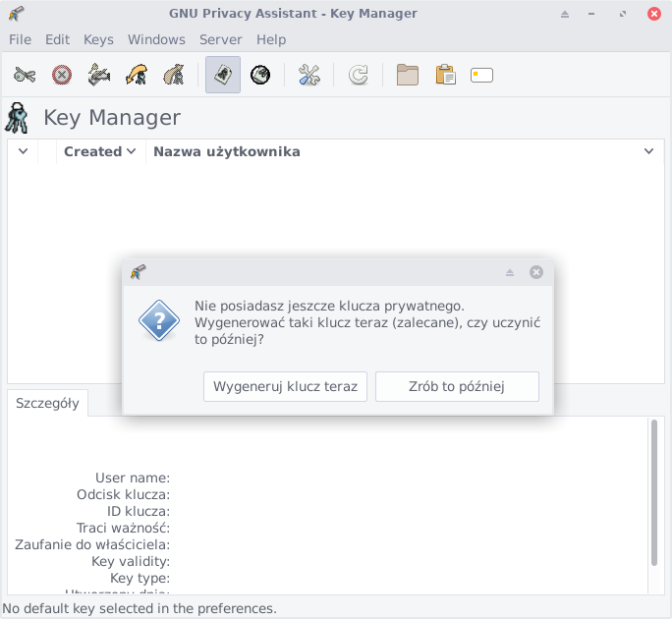Open the Server menu
This screenshot has width=672, height=619.
[220, 39]
